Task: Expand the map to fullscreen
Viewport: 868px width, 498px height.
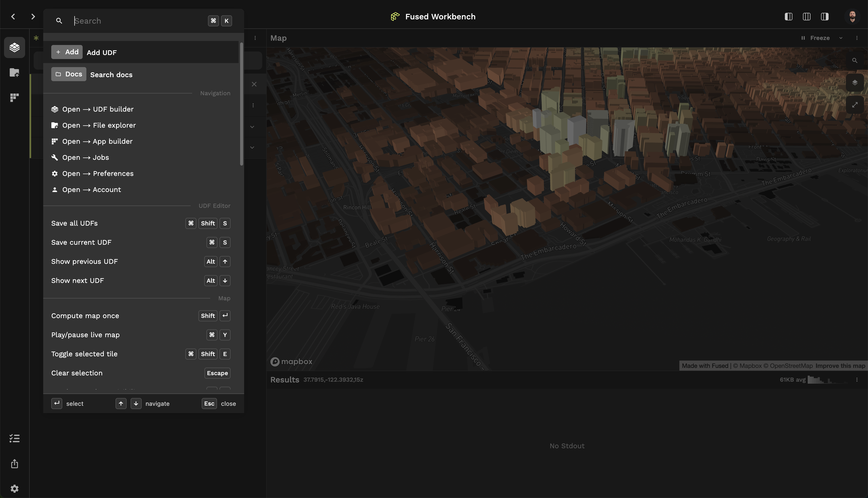Action: (855, 105)
